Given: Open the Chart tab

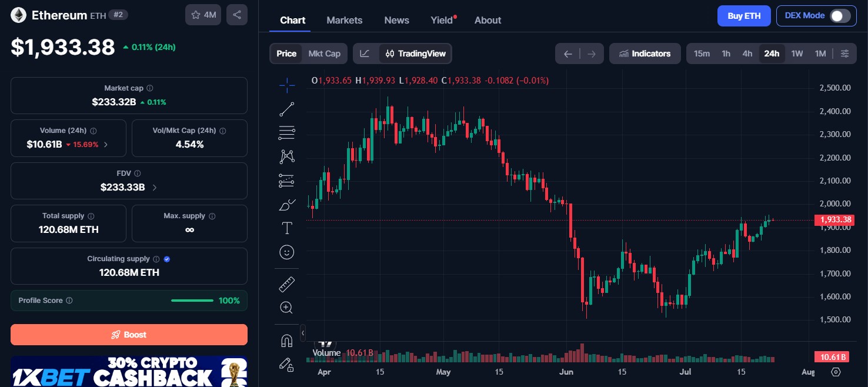Looking at the screenshot, I should [293, 20].
